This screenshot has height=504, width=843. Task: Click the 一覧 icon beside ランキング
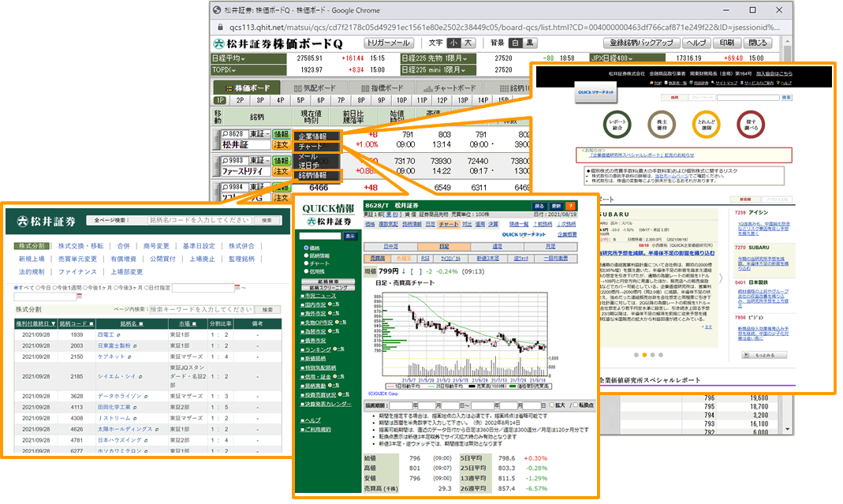pos(339,349)
